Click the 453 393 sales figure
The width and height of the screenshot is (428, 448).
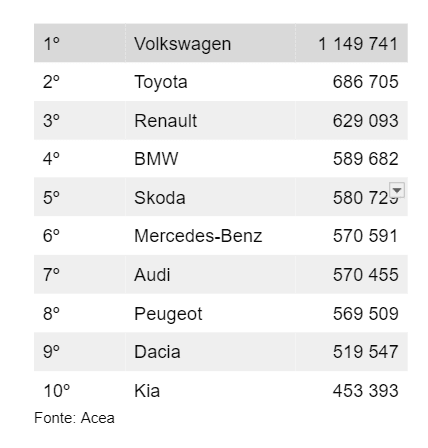tap(365, 391)
